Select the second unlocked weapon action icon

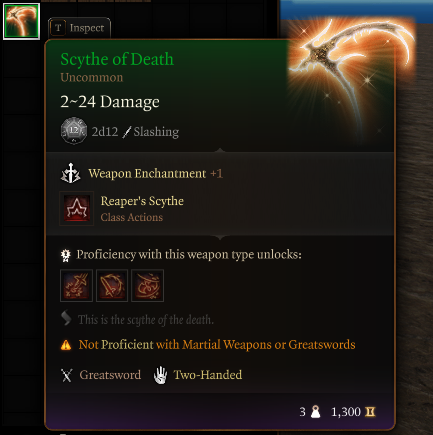(x=112, y=286)
